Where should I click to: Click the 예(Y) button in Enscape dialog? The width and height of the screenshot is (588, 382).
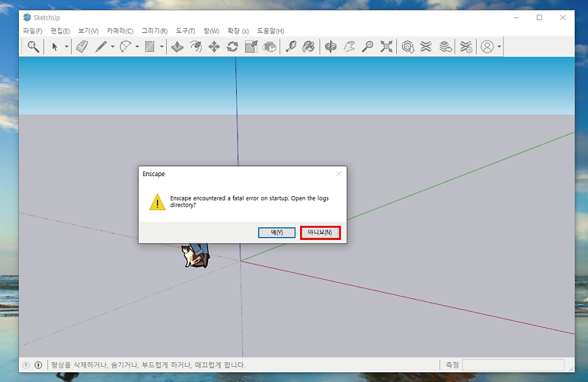point(277,233)
